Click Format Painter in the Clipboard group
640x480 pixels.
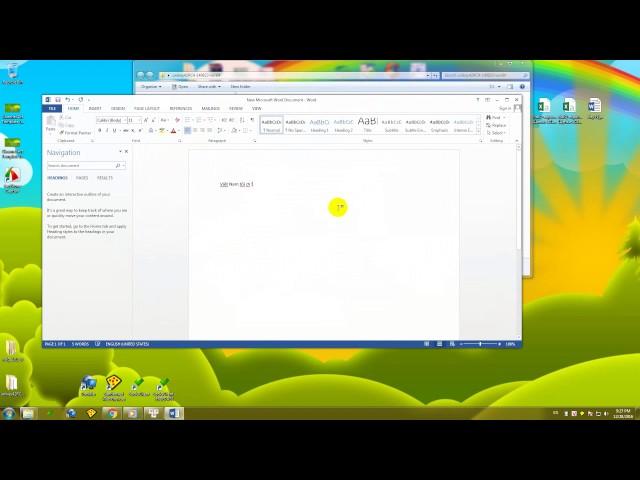click(75, 133)
